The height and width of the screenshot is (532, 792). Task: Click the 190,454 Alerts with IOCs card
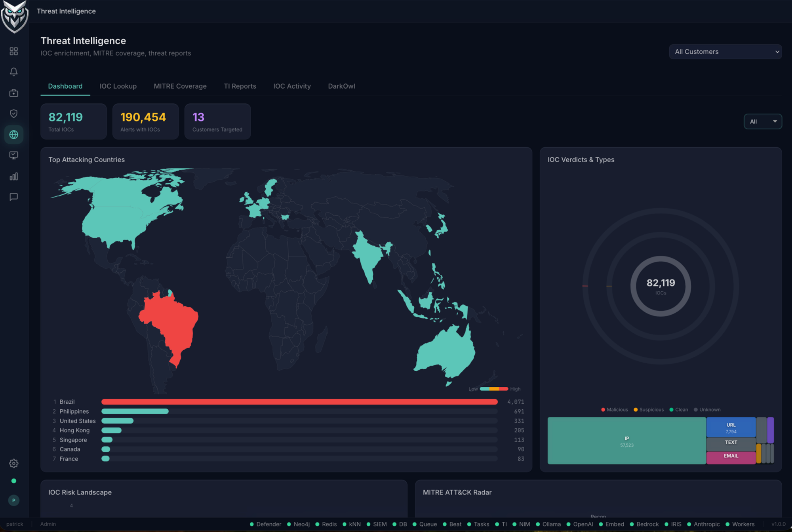point(145,122)
